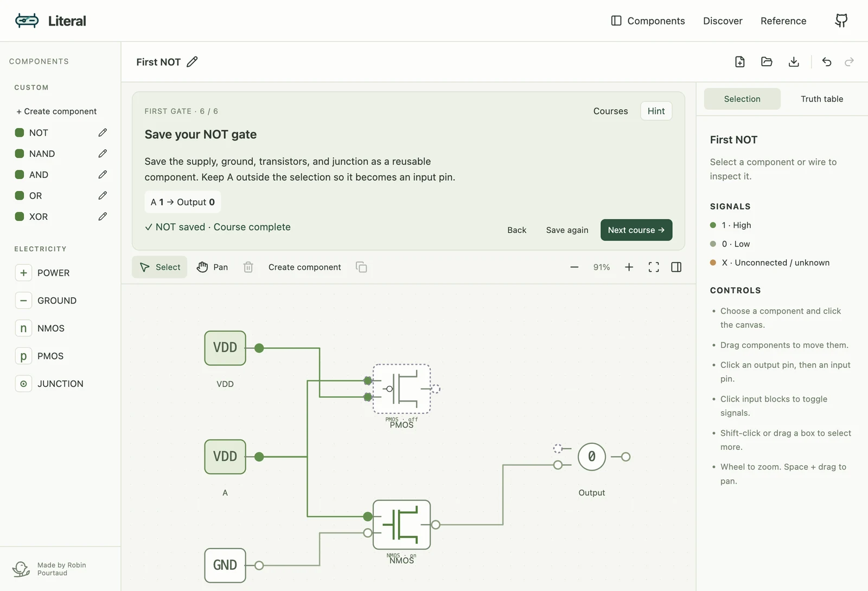Click Create component in canvas toolbar
The image size is (868, 591).
(304, 267)
